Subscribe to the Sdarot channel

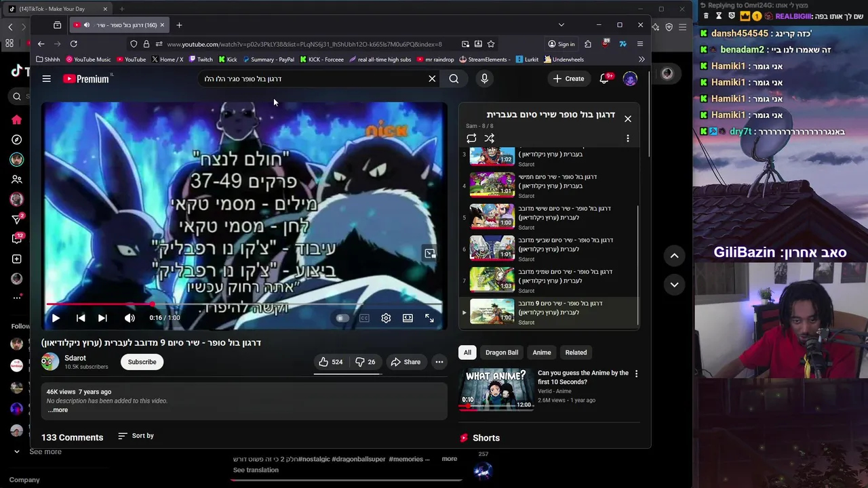142,362
